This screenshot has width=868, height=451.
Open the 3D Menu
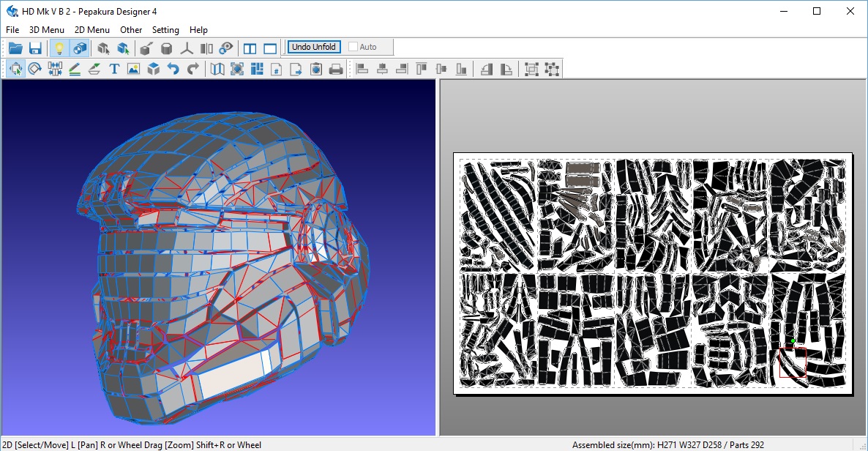(x=47, y=30)
